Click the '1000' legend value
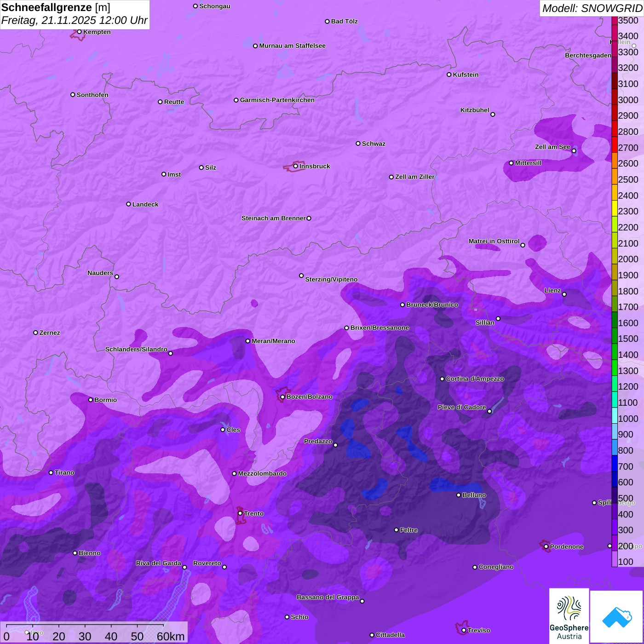Viewport: 644px width, 644px height. pyautogui.click(x=628, y=419)
